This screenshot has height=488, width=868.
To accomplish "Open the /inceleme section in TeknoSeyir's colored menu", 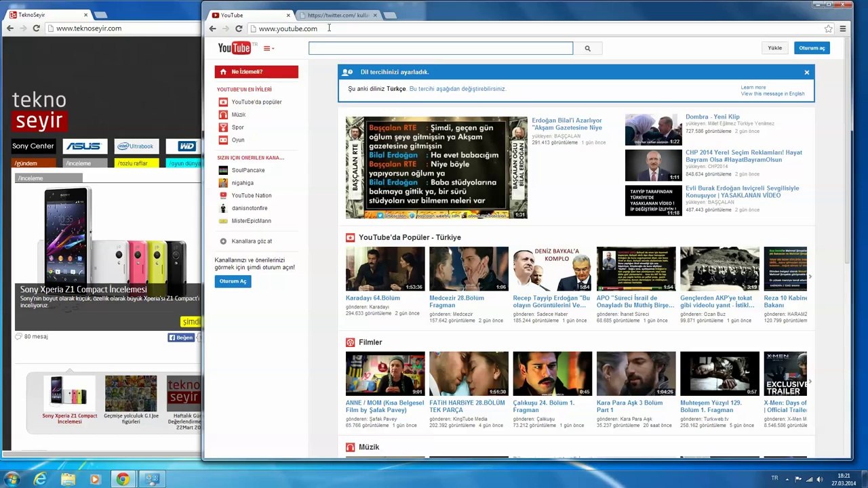I will click(85, 163).
